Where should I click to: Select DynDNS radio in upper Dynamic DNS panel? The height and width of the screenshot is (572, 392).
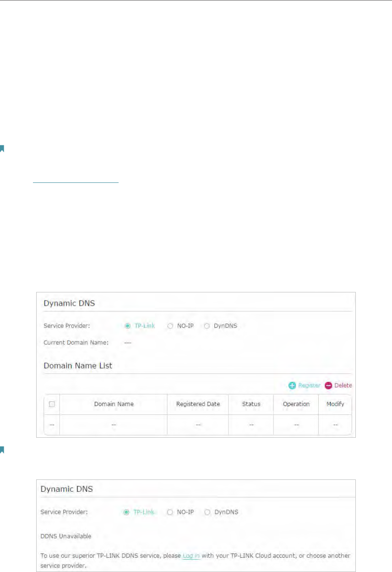click(207, 326)
